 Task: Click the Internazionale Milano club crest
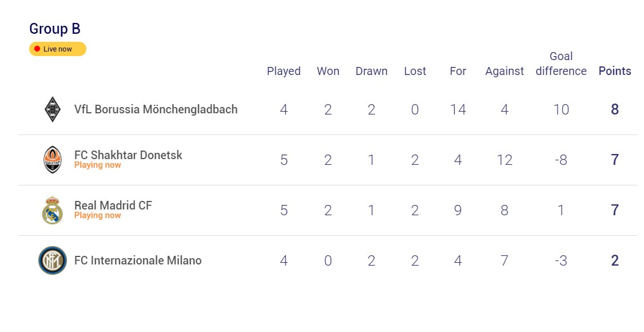(x=53, y=260)
